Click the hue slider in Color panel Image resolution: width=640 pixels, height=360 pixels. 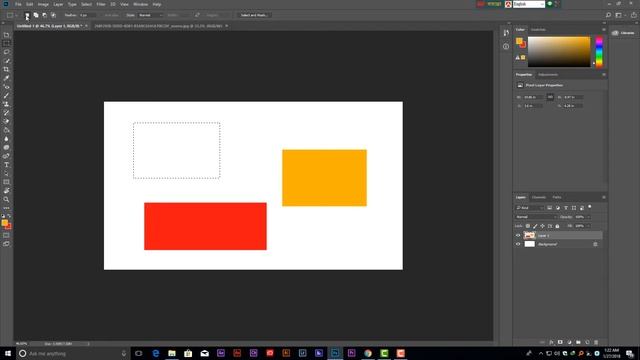tap(599, 52)
